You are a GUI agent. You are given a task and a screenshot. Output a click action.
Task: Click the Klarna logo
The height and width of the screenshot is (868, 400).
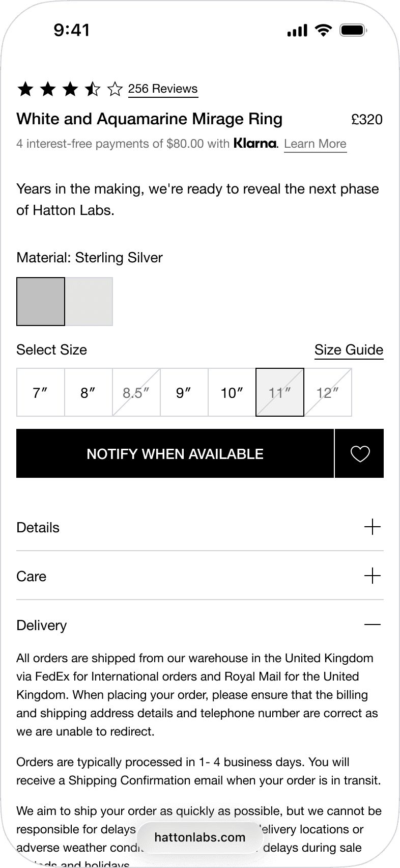tap(256, 144)
